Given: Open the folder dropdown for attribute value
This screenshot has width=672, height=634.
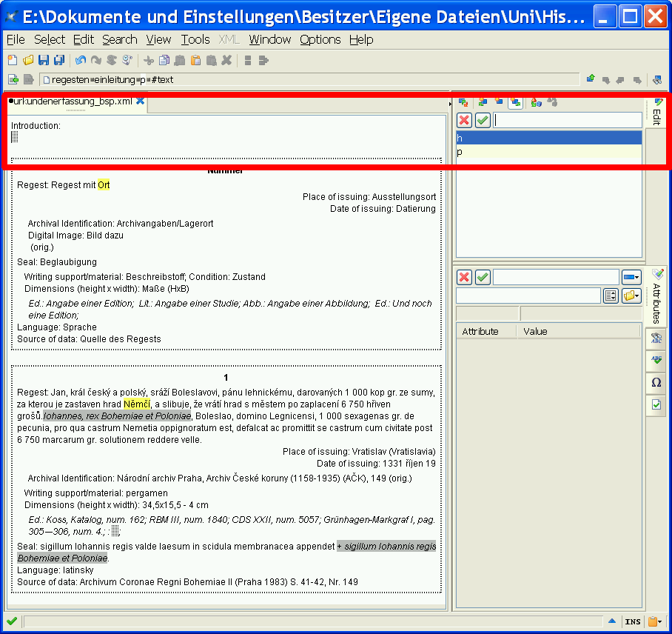Looking at the screenshot, I should (x=631, y=296).
